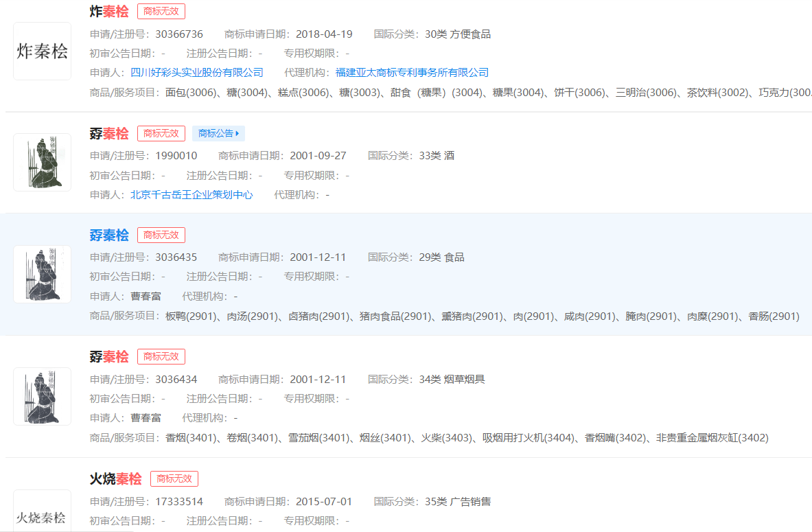
Task: Select registration number 1990010
Action: pyautogui.click(x=176, y=155)
